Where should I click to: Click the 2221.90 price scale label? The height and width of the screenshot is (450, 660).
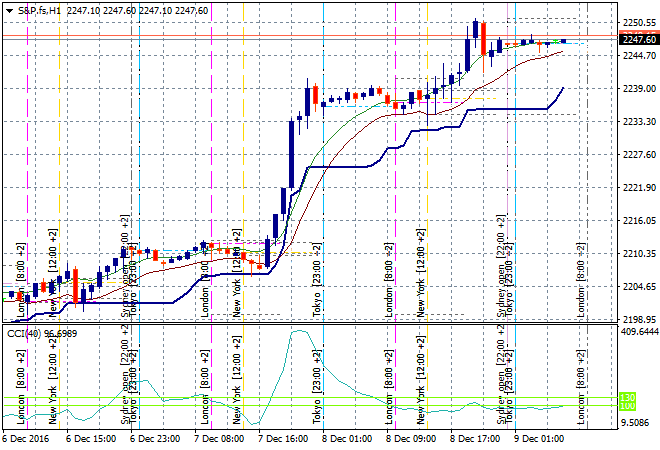point(638,187)
